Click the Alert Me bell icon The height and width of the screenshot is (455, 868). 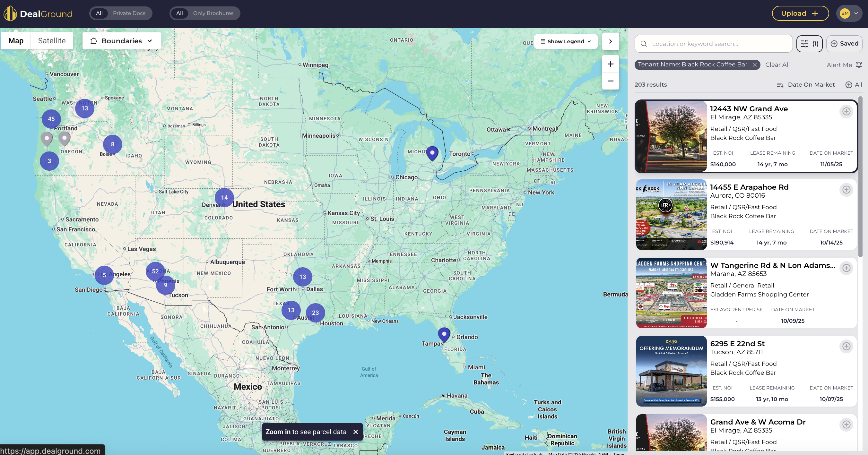(859, 65)
